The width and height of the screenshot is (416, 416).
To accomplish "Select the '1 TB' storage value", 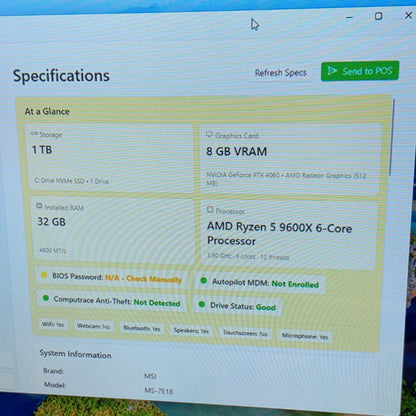I will coord(42,150).
